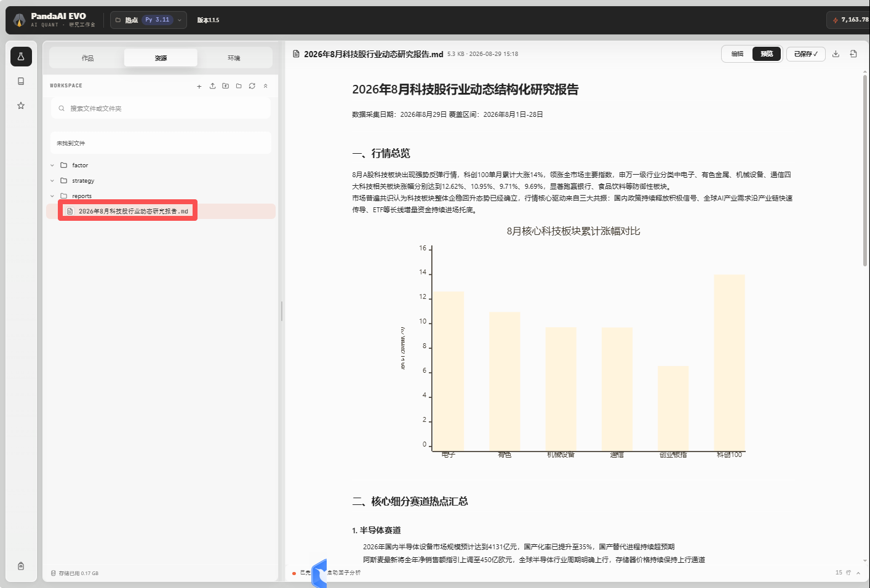Click the export document icon beside download
870x588 pixels.
click(x=853, y=54)
